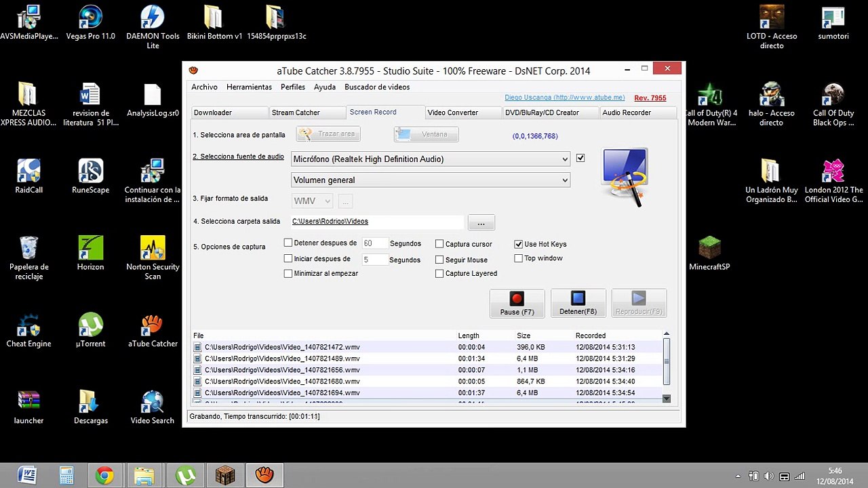Launch the Horizon desktop shortcut
Screen dimensions: 868x488
(x=90, y=253)
